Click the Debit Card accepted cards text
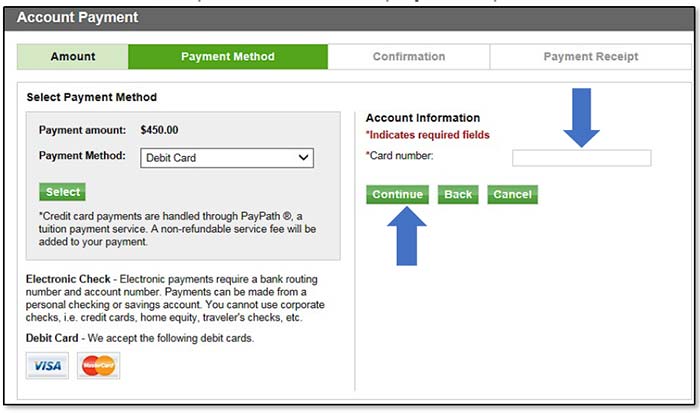700x413 pixels. point(140,338)
